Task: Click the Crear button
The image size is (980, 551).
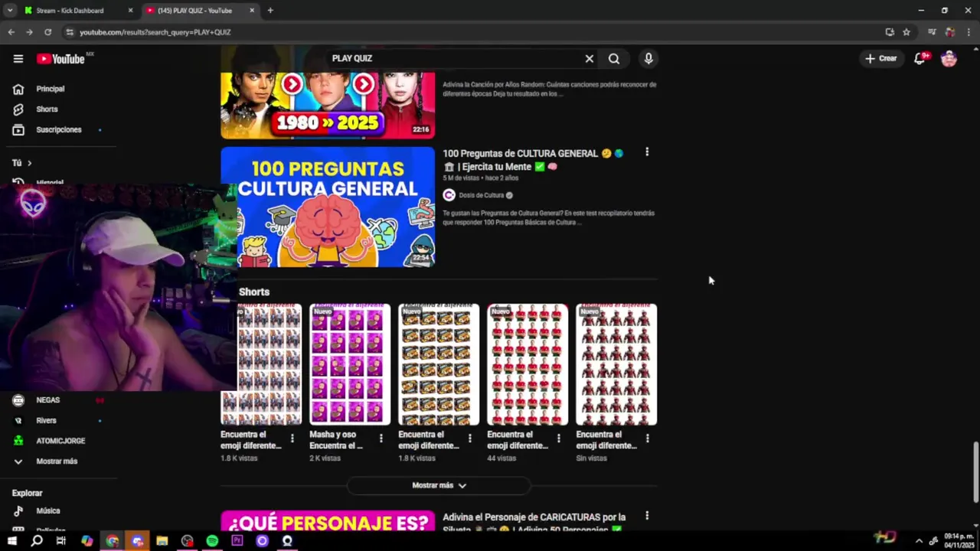Action: click(881, 59)
